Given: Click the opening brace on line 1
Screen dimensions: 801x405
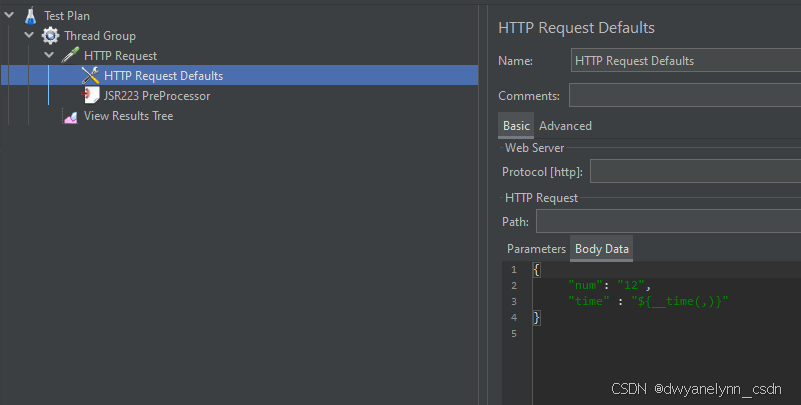Looking at the screenshot, I should pos(536,270).
